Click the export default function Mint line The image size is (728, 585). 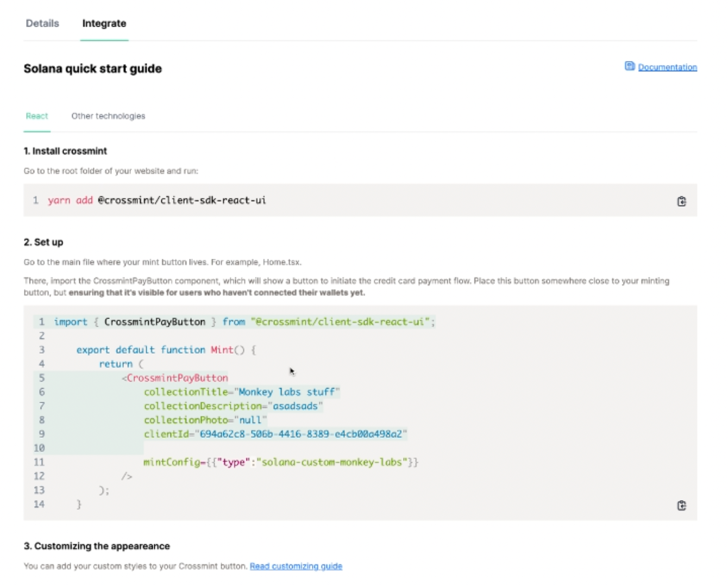pos(166,350)
